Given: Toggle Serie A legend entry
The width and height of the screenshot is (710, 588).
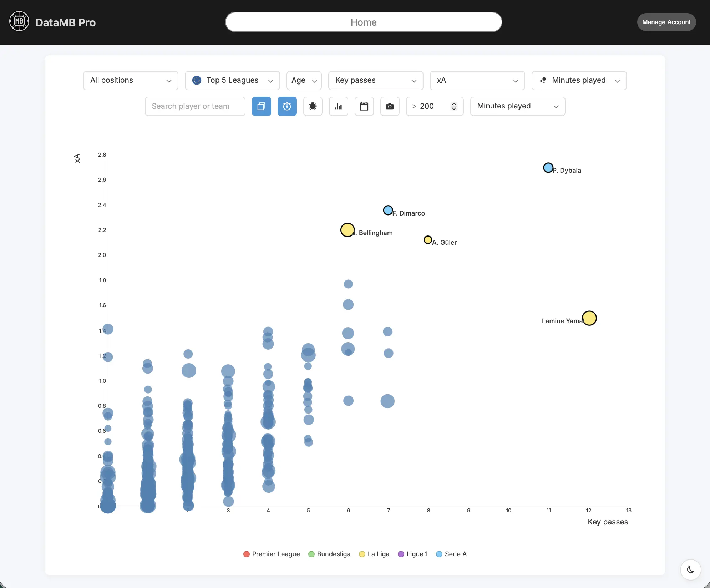Looking at the screenshot, I should [451, 554].
